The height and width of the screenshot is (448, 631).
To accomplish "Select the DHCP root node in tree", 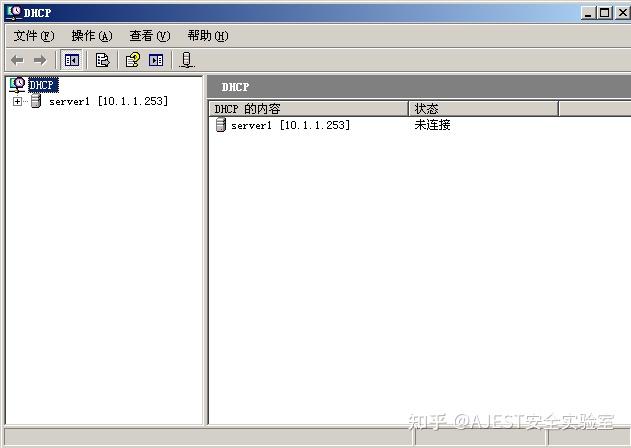I will (x=43, y=85).
